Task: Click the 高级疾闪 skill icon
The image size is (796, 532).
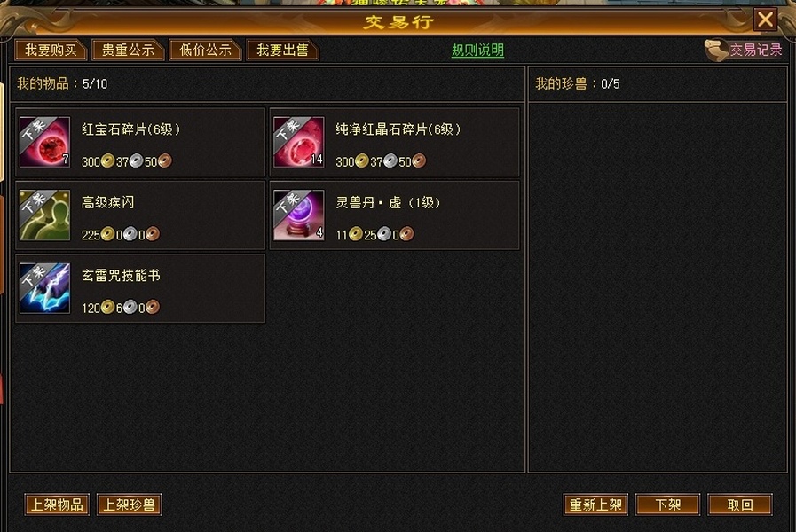Action: click(x=44, y=215)
